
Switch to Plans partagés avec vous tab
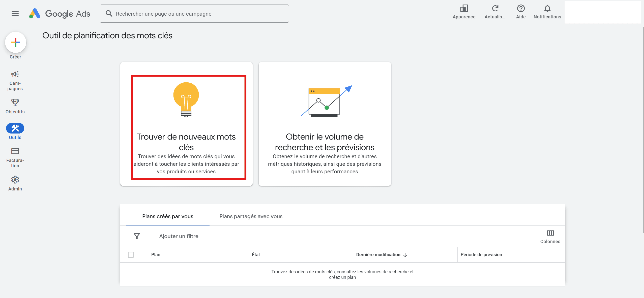click(x=251, y=216)
